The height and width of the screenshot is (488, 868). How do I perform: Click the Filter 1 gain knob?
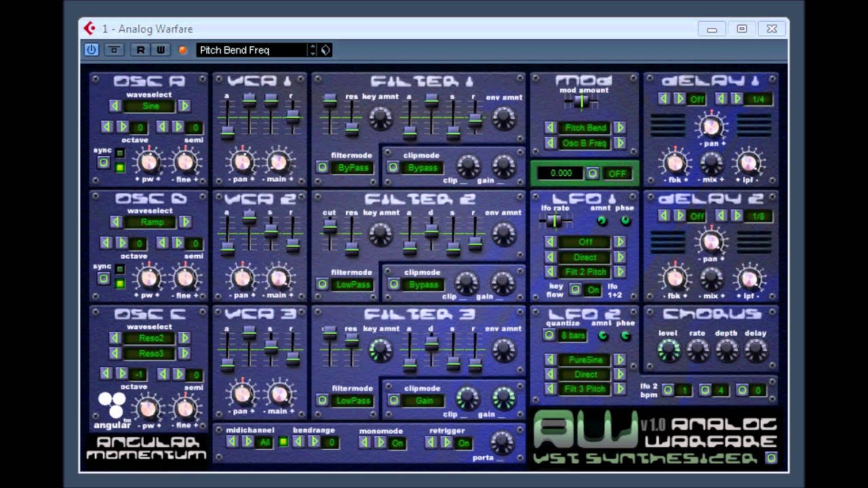point(503,167)
